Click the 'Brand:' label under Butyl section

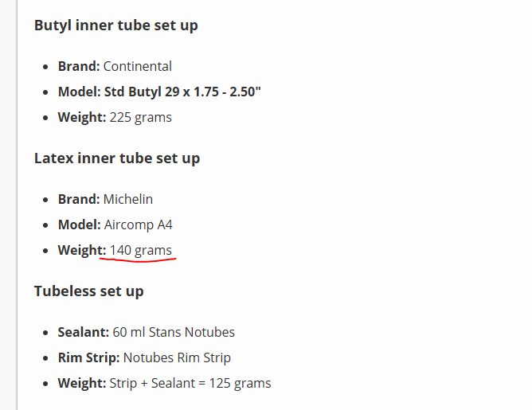(x=79, y=66)
